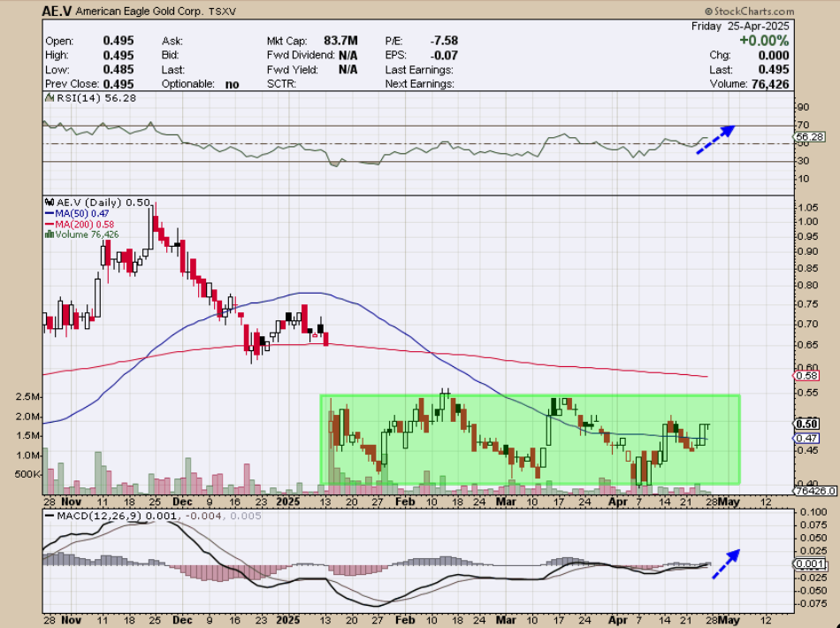
Task: Click the Friday 25-Apr-2025 date
Action: point(740,27)
